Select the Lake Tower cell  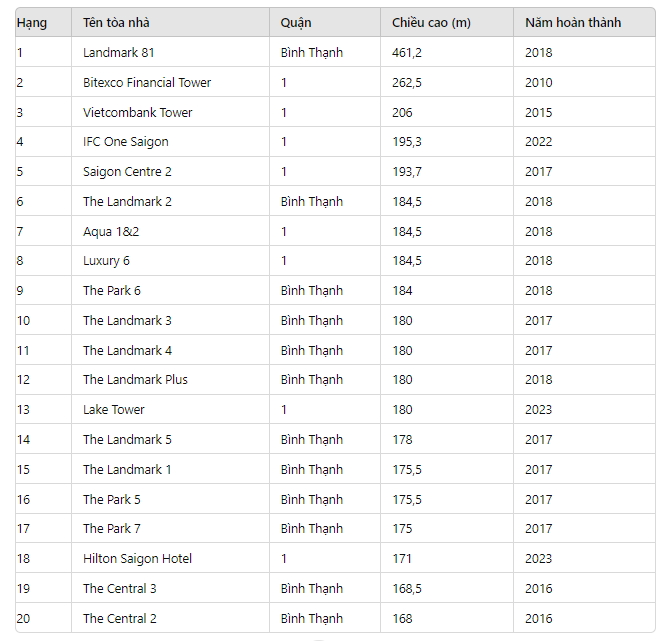click(114, 409)
